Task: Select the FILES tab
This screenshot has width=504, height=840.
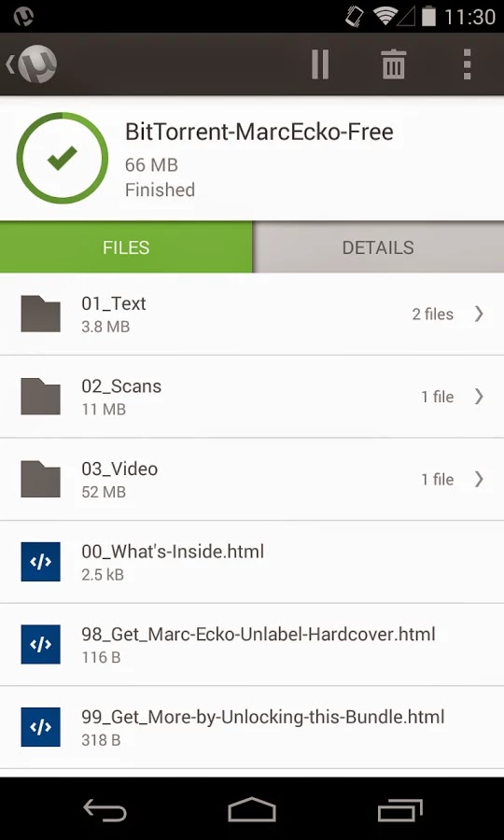Action: point(126,247)
